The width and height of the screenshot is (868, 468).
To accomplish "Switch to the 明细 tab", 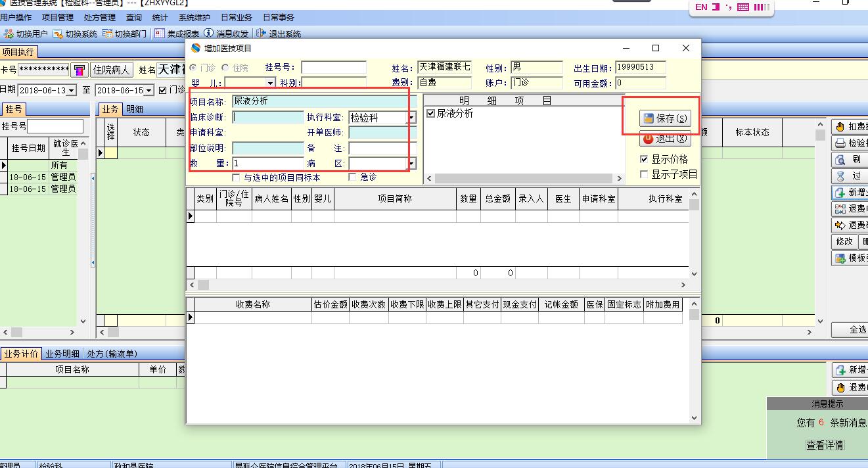I will click(x=135, y=110).
